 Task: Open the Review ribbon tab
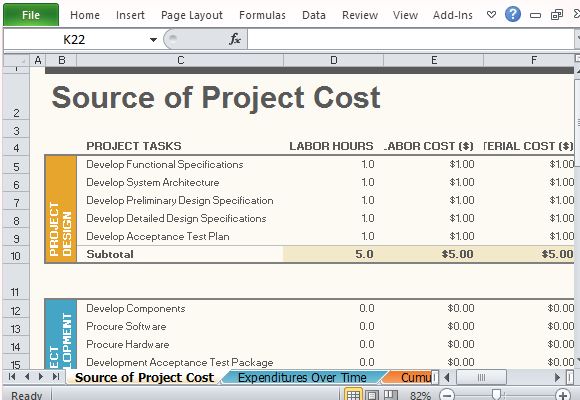click(x=360, y=15)
